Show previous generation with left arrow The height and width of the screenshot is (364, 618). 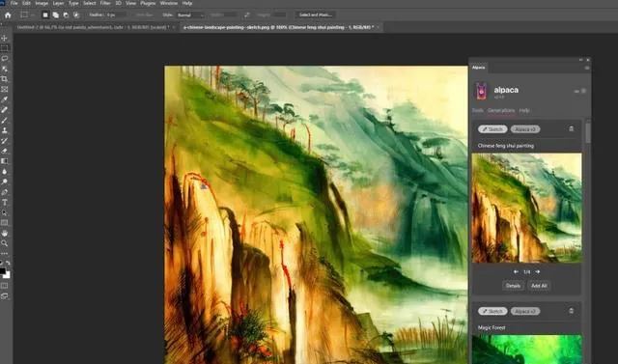pyautogui.click(x=516, y=272)
